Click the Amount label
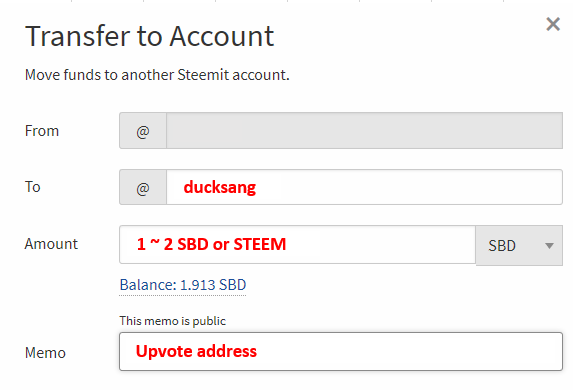This screenshot has width=573, height=390. coord(51,244)
